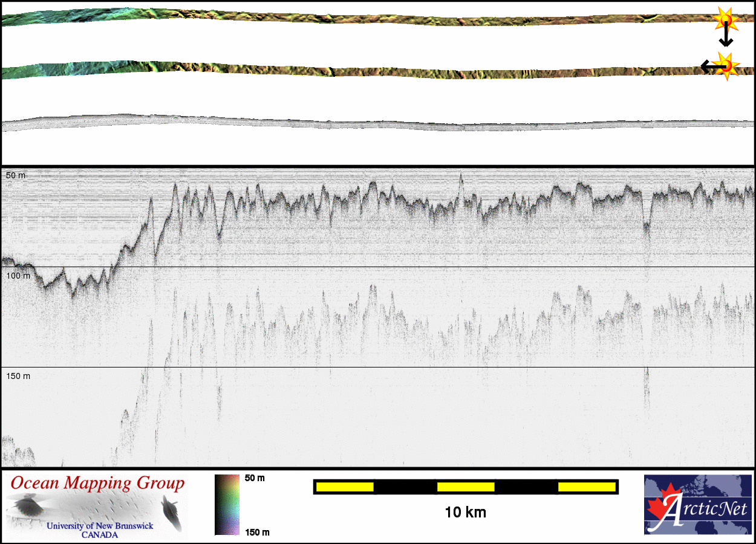Open the University of New Brunswick text
756x544 pixels.
pyautogui.click(x=100, y=526)
